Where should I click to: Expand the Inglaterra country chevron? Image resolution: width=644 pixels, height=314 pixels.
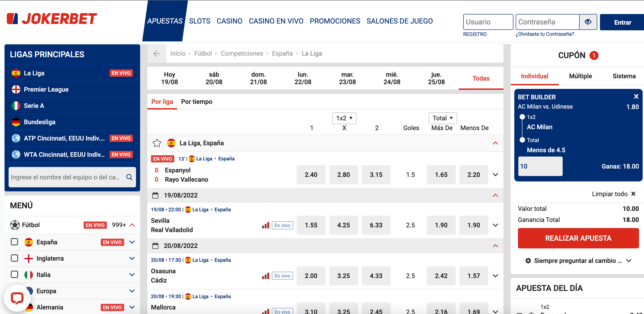click(x=132, y=258)
